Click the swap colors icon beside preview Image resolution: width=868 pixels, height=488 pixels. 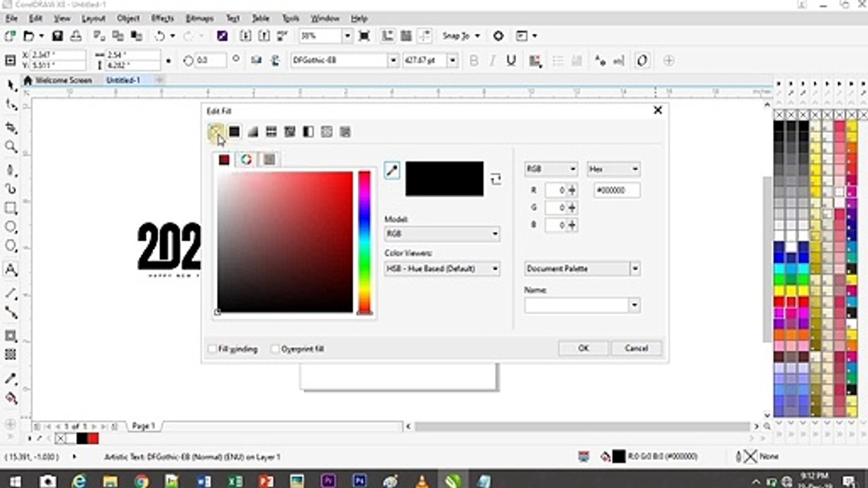click(x=496, y=179)
